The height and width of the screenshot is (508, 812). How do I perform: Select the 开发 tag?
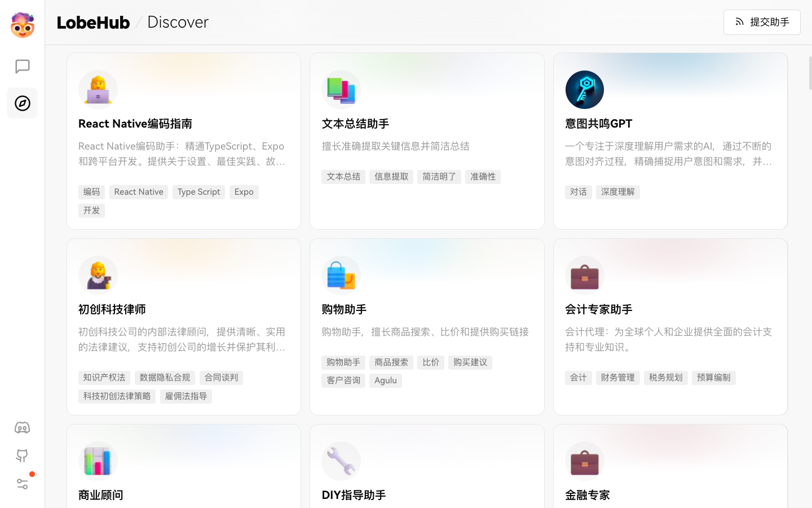pyautogui.click(x=91, y=211)
